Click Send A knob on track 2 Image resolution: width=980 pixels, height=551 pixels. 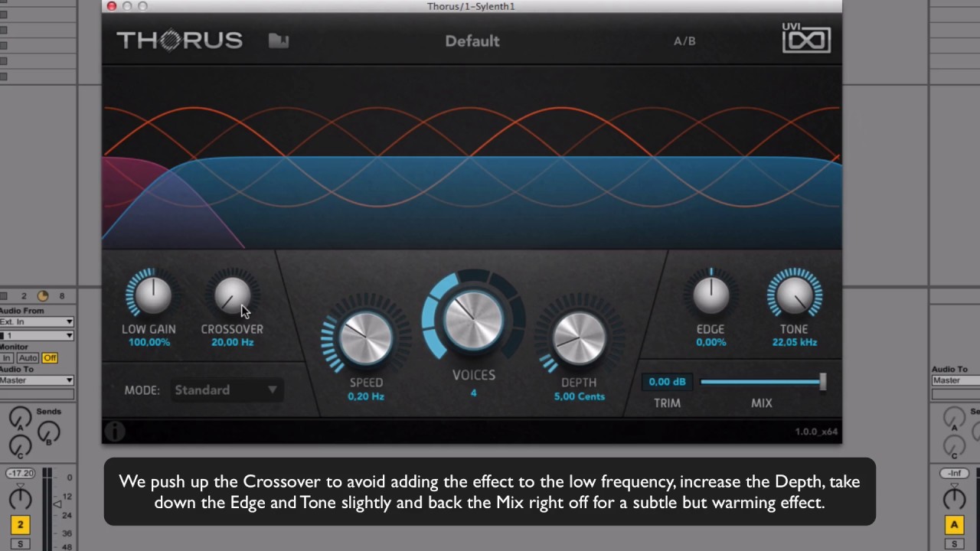pyautogui.click(x=21, y=418)
